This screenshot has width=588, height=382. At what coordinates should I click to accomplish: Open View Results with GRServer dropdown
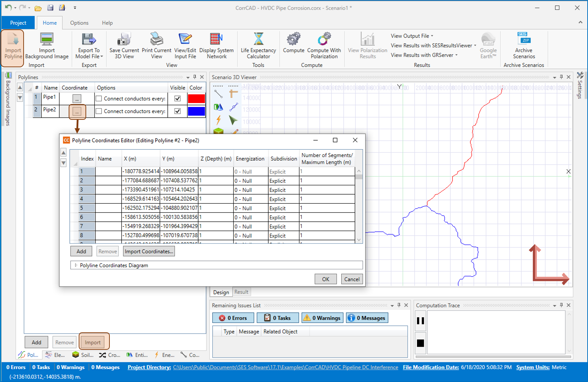[x=424, y=55]
